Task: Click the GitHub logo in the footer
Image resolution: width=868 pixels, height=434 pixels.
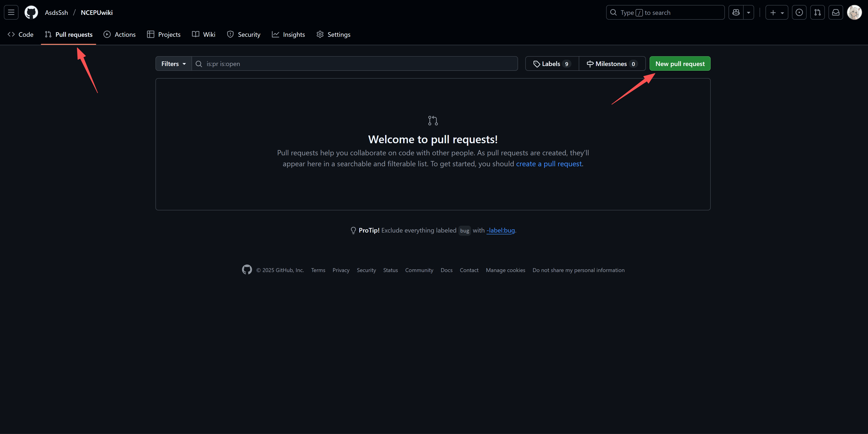Action: tap(247, 270)
